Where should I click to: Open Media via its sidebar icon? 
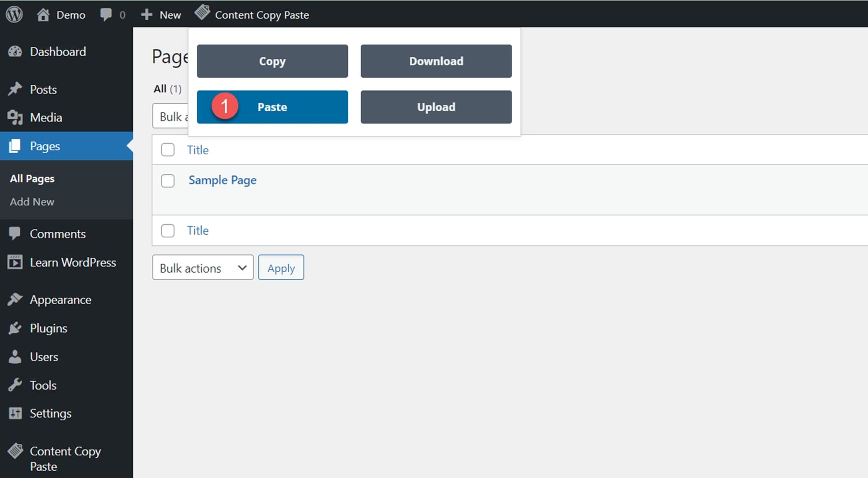pos(15,117)
